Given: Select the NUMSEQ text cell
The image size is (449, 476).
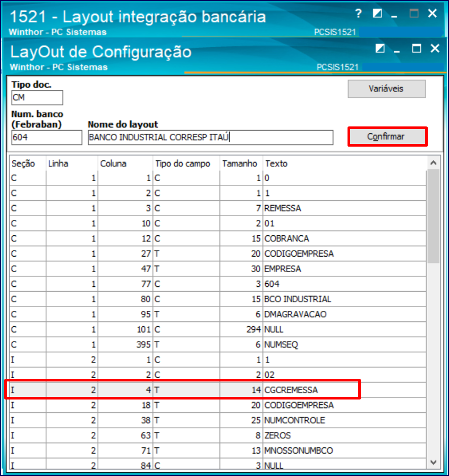Looking at the screenshot, I should click(x=344, y=345).
